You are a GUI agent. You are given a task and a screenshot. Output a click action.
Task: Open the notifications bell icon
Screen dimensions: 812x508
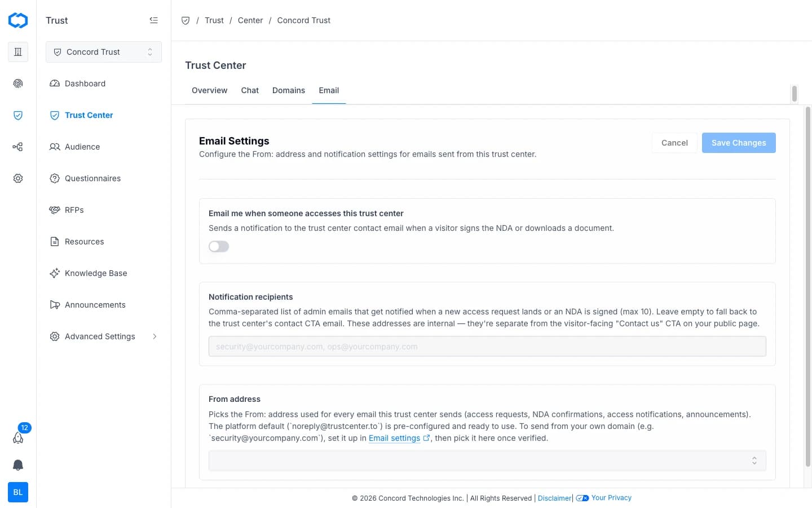pyautogui.click(x=18, y=465)
